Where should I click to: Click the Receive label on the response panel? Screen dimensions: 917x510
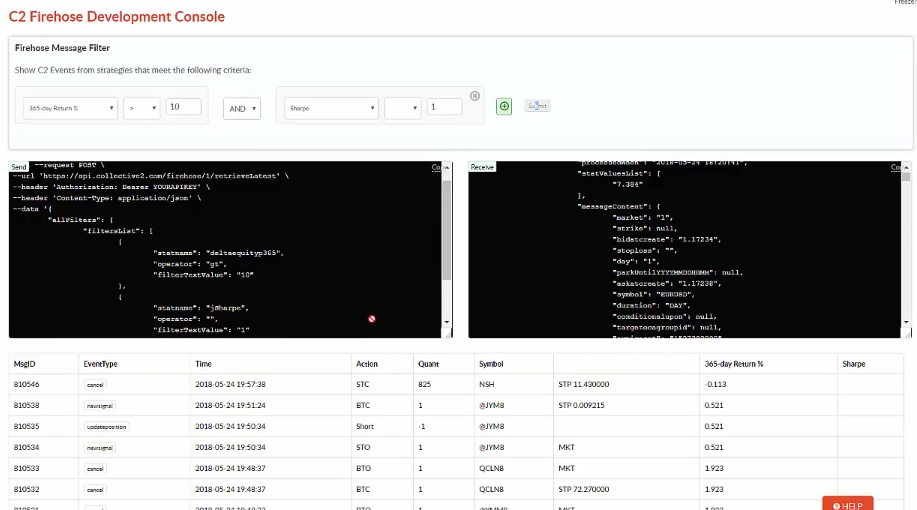point(482,167)
